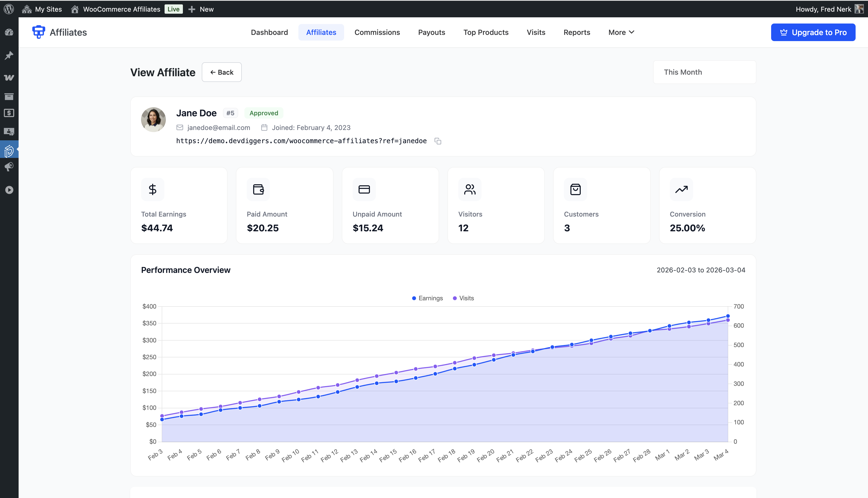The width and height of the screenshot is (868, 498).
Task: Open the This Month date range selector
Action: pos(704,72)
